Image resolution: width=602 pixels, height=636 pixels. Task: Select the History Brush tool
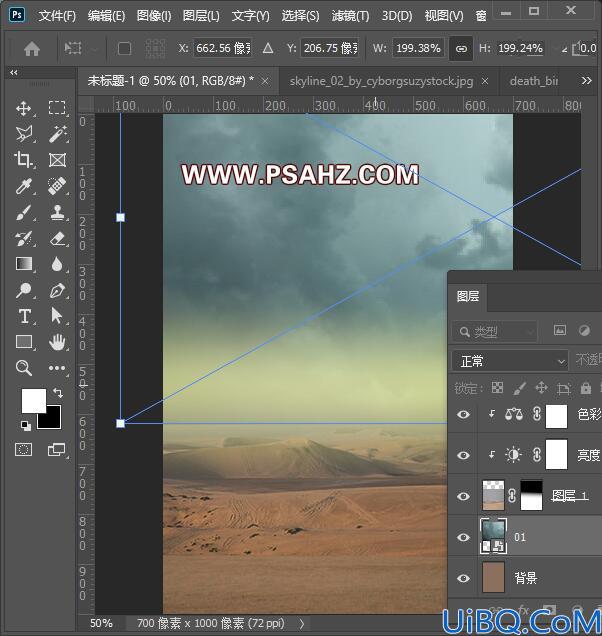(x=24, y=238)
